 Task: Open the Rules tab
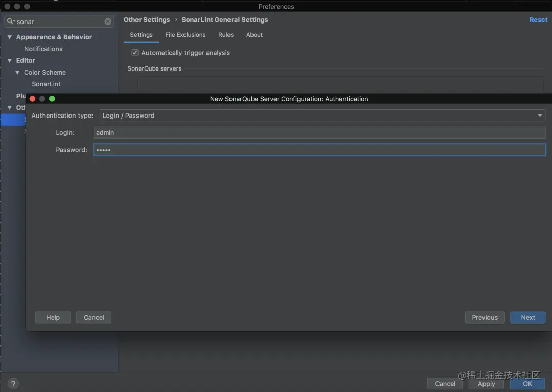pos(226,35)
